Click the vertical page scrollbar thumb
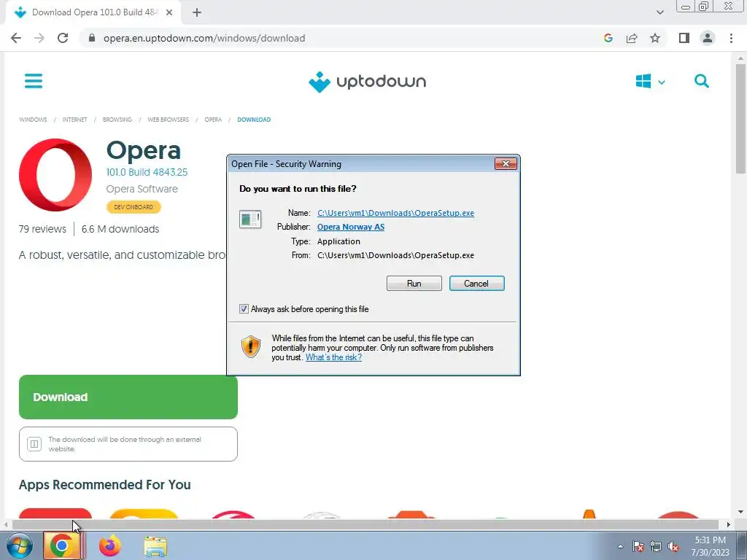747x560 pixels. [x=740, y=119]
